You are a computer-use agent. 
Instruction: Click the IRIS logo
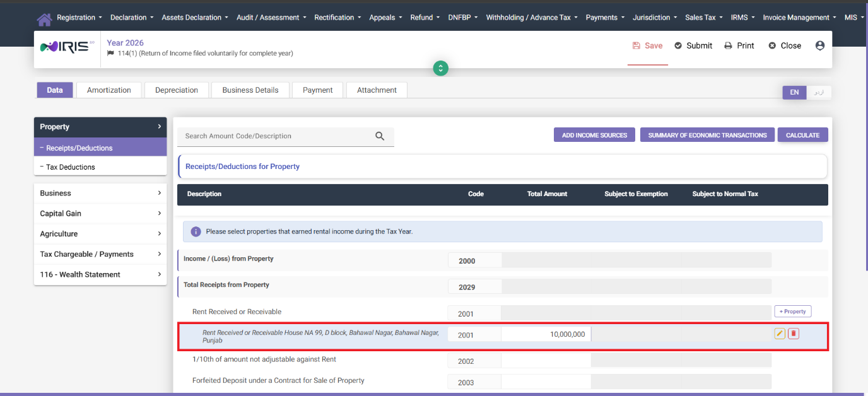click(67, 47)
